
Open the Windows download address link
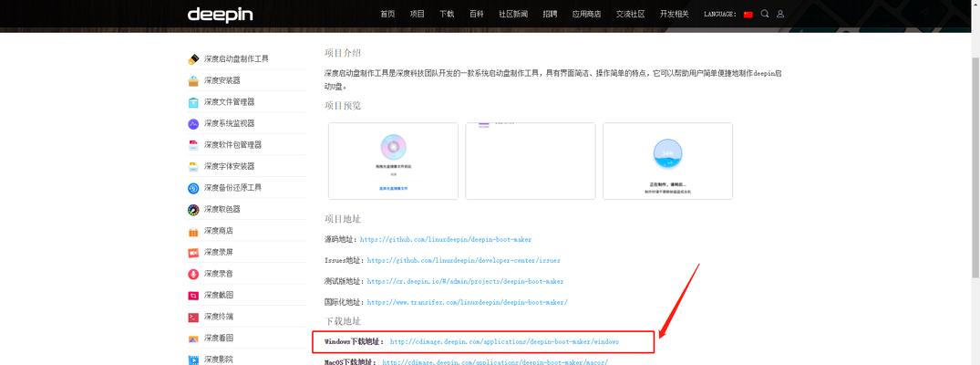(x=504, y=342)
